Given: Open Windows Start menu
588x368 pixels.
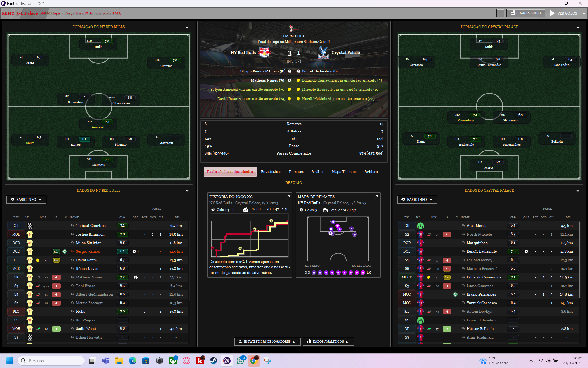Looking at the screenshot, I should pyautogui.click(x=10, y=361).
